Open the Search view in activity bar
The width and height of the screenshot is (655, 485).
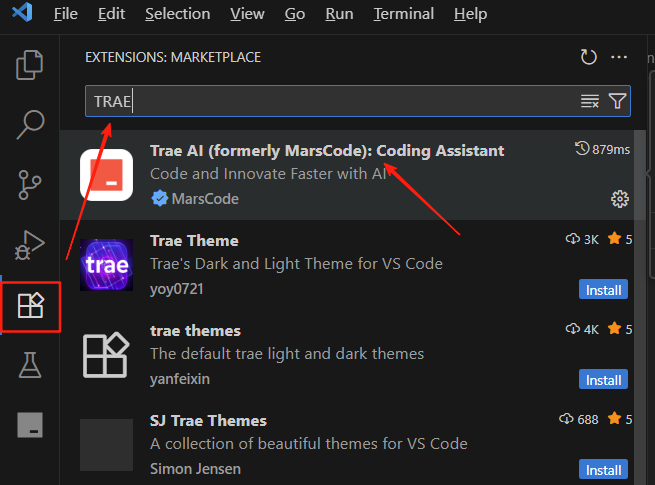30,124
